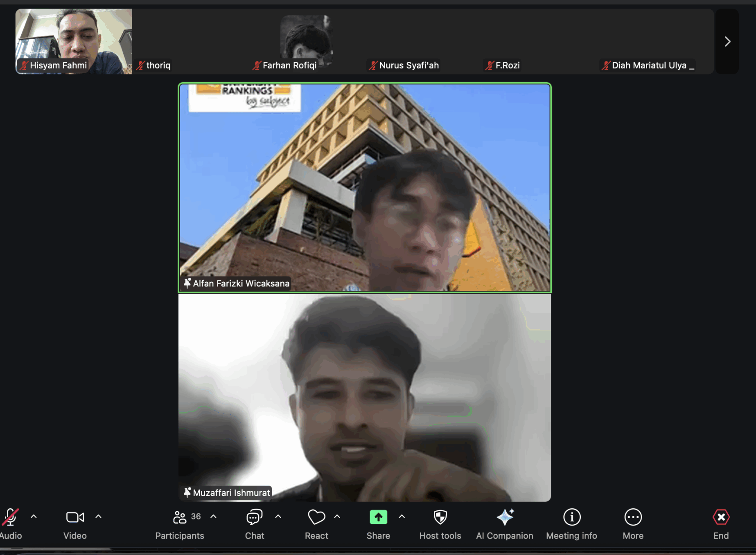Launch the AI Companion

point(505,518)
